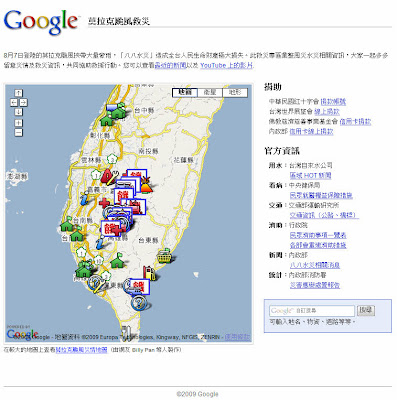Open the volcano marker on the map
Image resolution: width=397 pixels, height=400 pixels.
(x=146, y=185)
